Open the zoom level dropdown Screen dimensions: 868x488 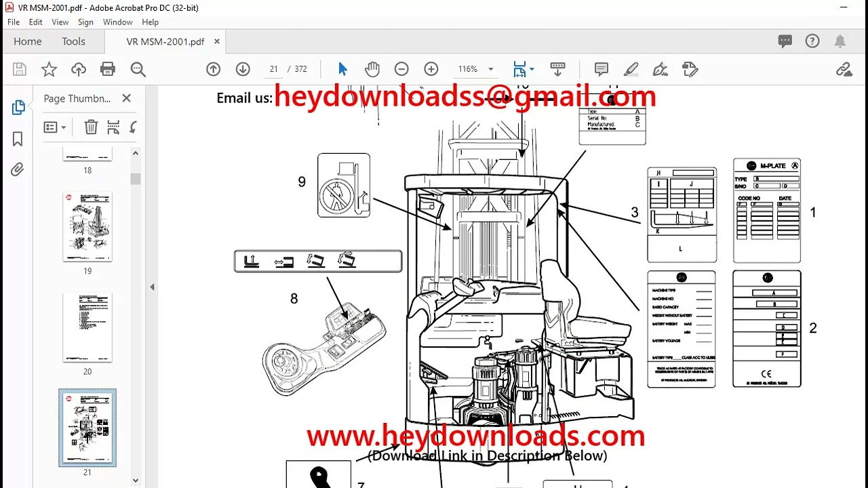coord(490,69)
